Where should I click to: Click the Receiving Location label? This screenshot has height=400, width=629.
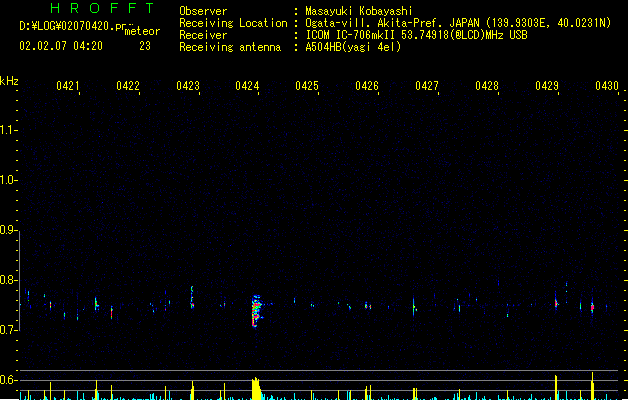point(233,23)
